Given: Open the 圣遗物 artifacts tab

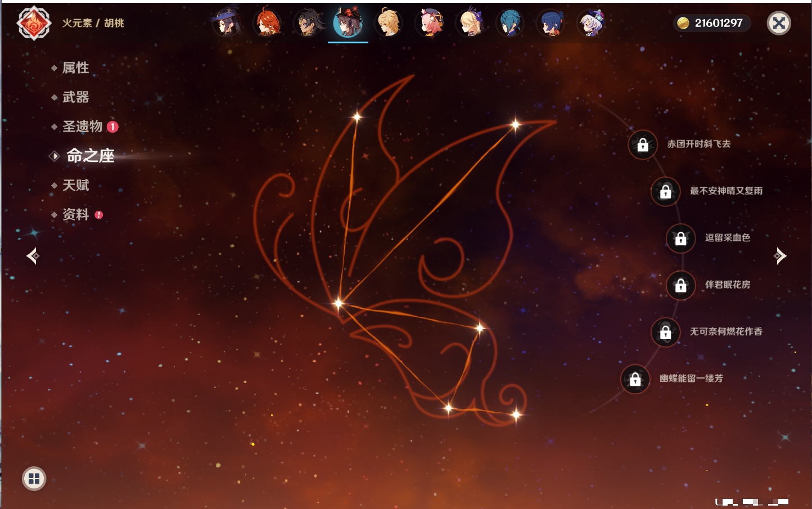Looking at the screenshot, I should (82, 127).
